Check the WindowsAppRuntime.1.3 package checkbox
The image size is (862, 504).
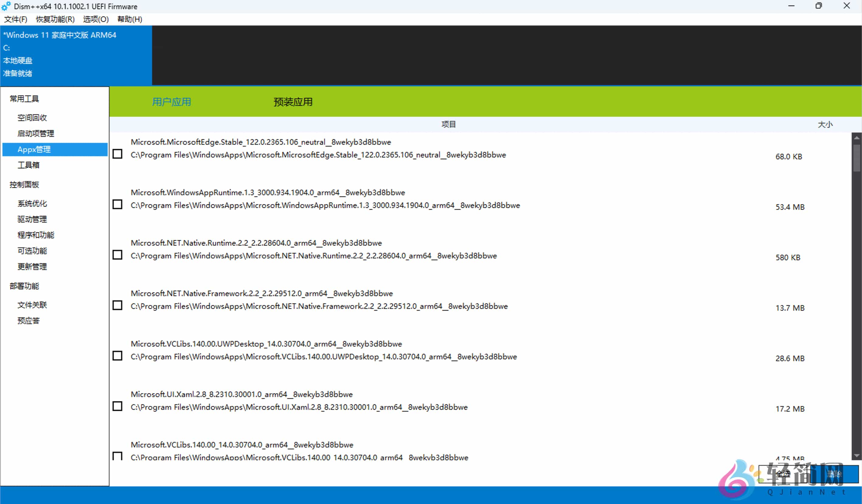(117, 205)
